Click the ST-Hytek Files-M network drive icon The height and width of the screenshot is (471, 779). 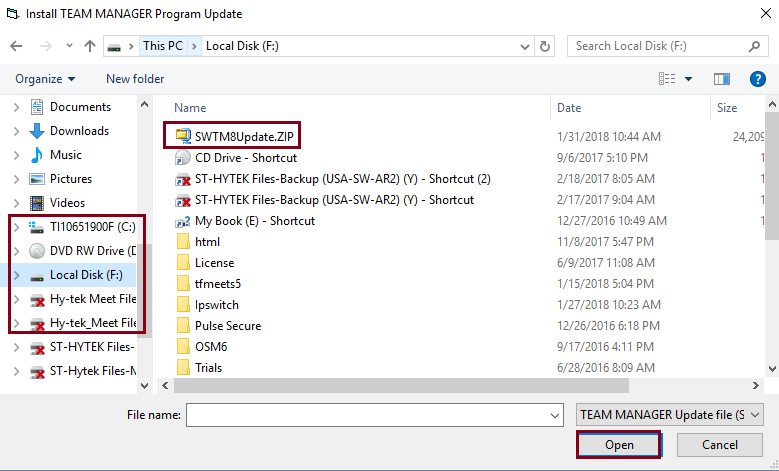coord(37,371)
